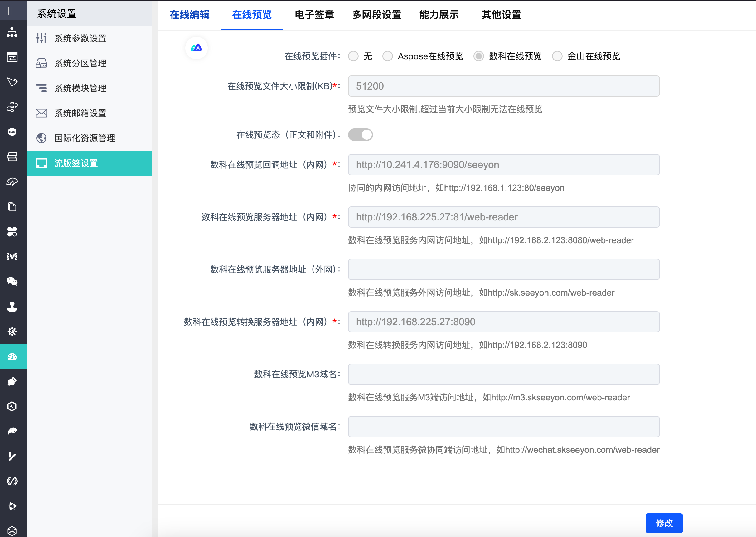Click the 修改 button
This screenshot has width=756, height=537.
point(664,523)
